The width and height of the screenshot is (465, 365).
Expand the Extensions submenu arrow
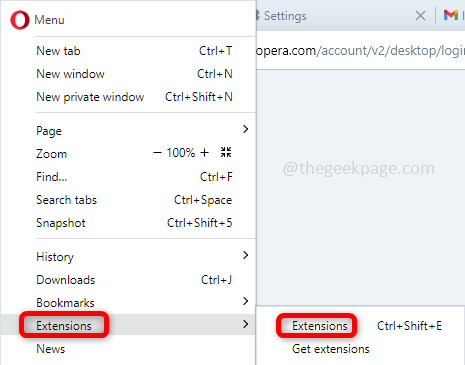coord(246,324)
